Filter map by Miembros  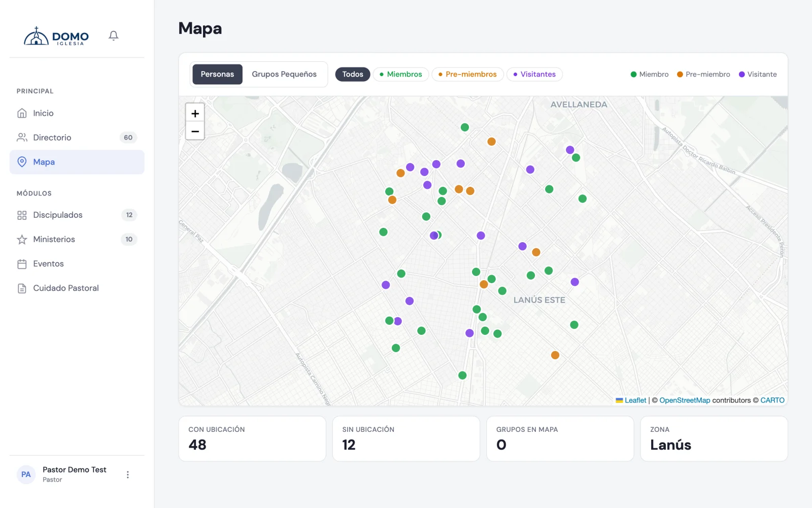401,74
